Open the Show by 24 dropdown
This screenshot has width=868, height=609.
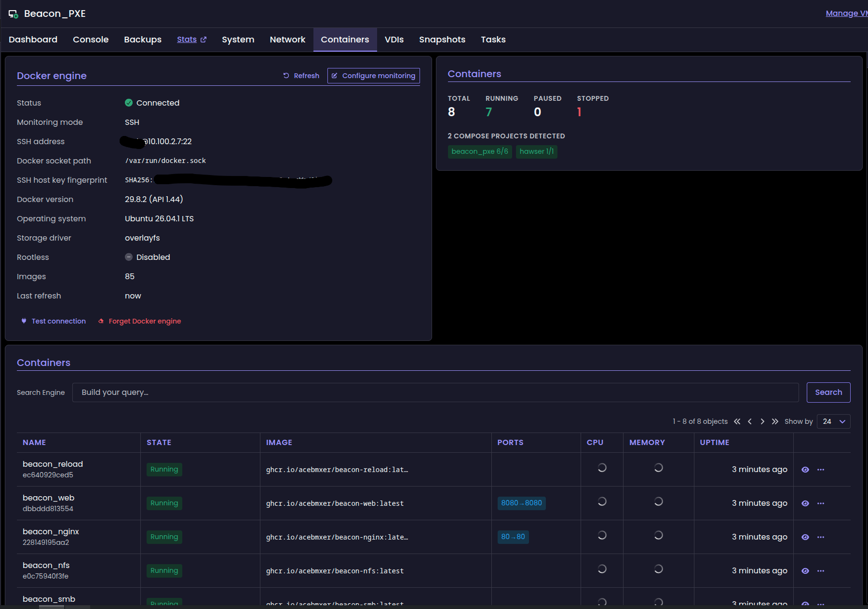click(x=834, y=421)
